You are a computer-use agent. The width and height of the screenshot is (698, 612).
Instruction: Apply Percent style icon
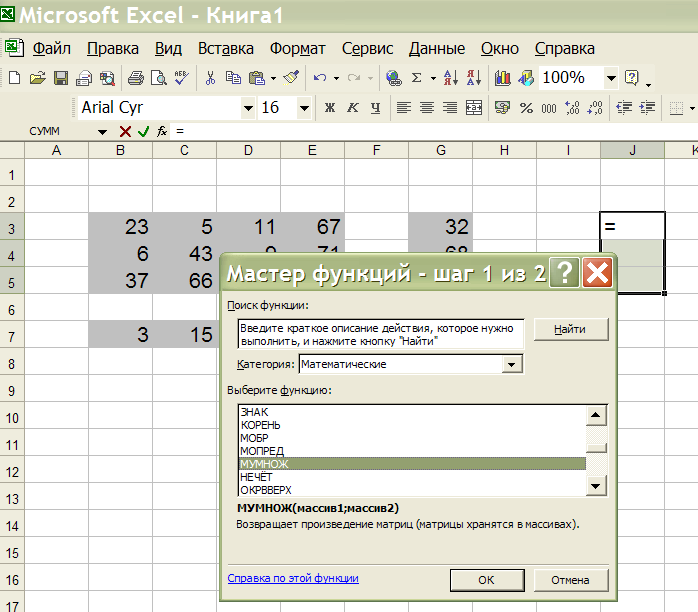(x=526, y=108)
